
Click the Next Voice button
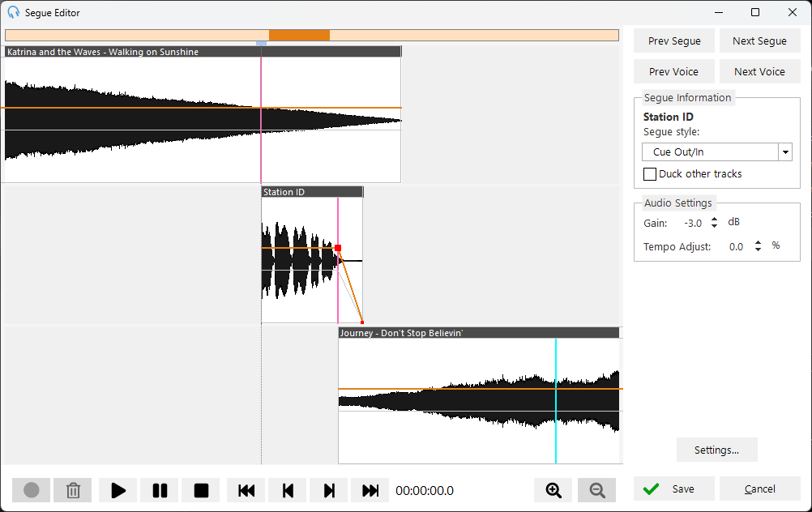(x=759, y=71)
